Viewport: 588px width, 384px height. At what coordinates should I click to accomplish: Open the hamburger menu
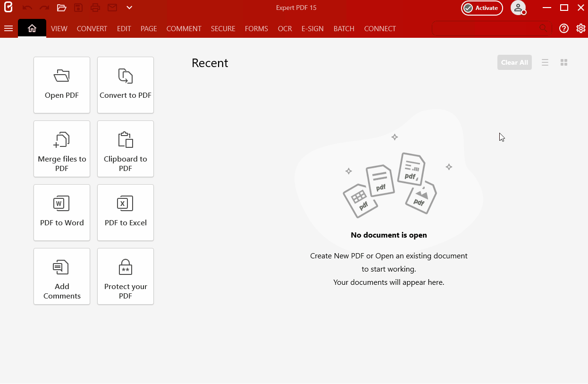(8, 28)
